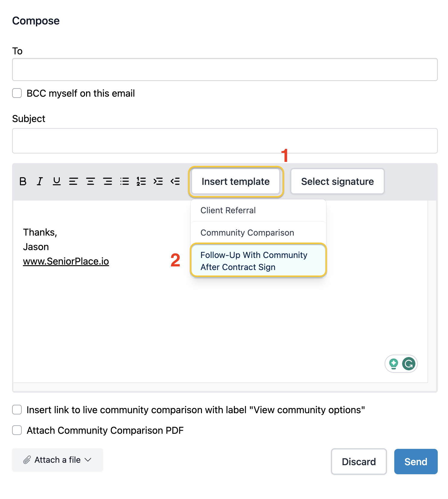Image resolution: width=448 pixels, height=499 pixels.
Task: Enable Attach Community Comparison PDF
Action: click(x=17, y=430)
